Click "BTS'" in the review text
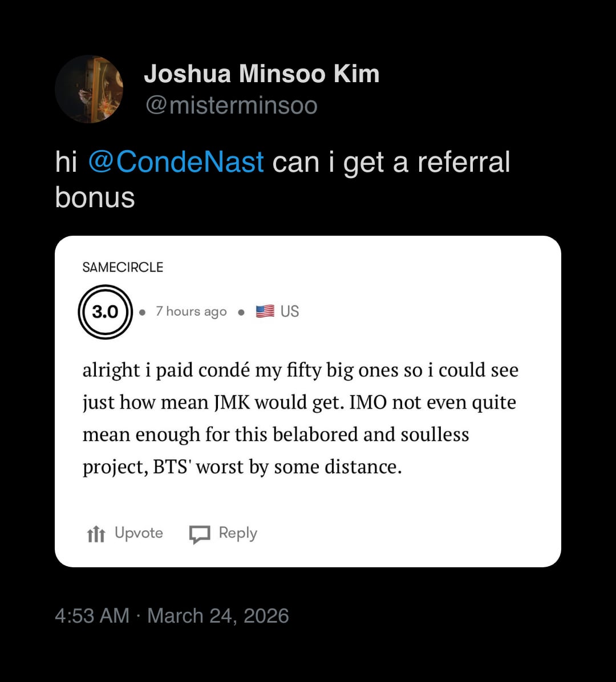616x682 pixels. [x=172, y=467]
